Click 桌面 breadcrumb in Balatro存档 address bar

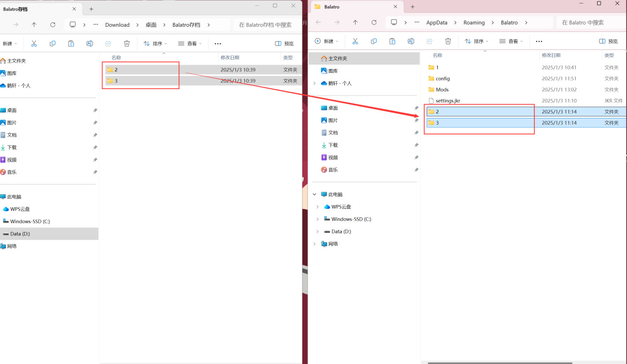151,24
